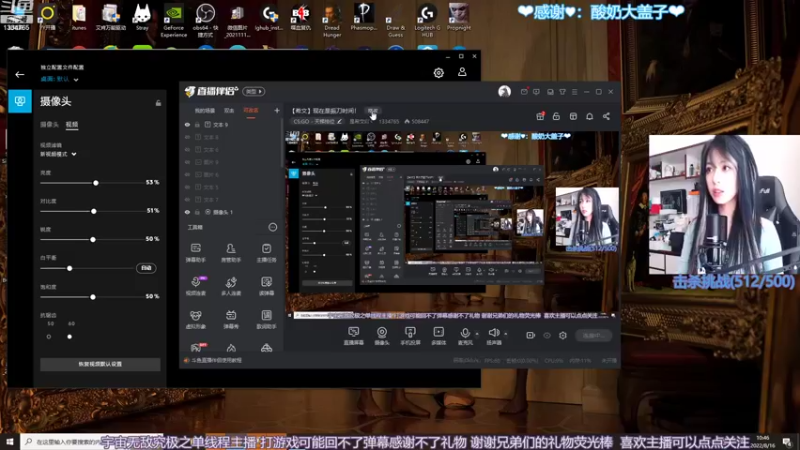800x450 pixels.
Task: Open the mode pill beside the app logo
Action: (x=254, y=91)
